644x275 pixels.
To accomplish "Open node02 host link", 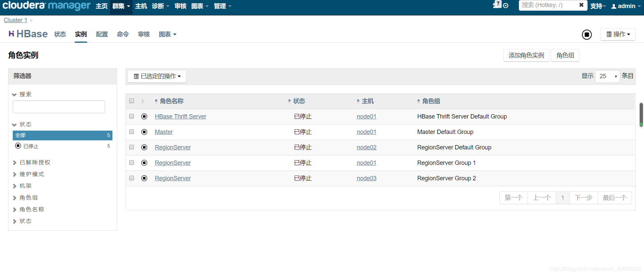I will pyautogui.click(x=366, y=147).
